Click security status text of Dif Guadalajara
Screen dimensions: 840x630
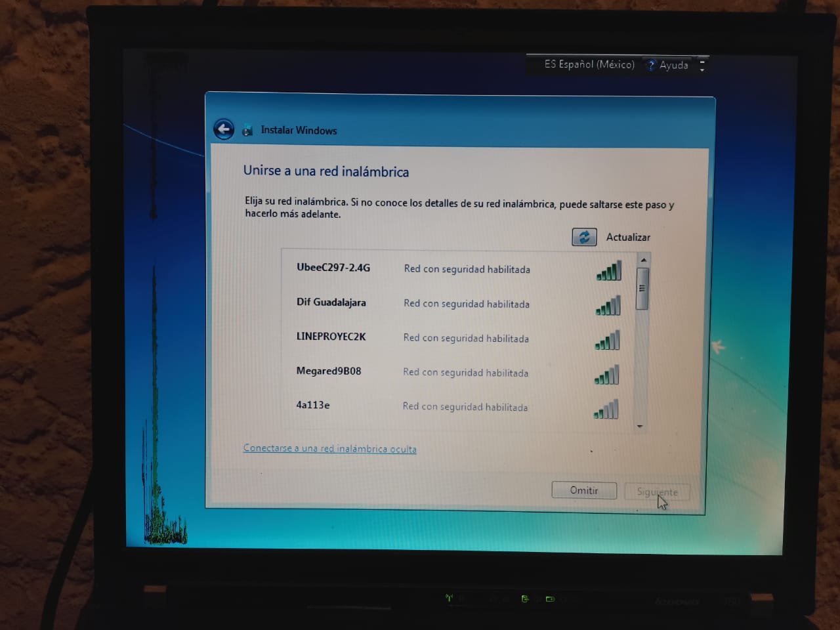point(466,304)
